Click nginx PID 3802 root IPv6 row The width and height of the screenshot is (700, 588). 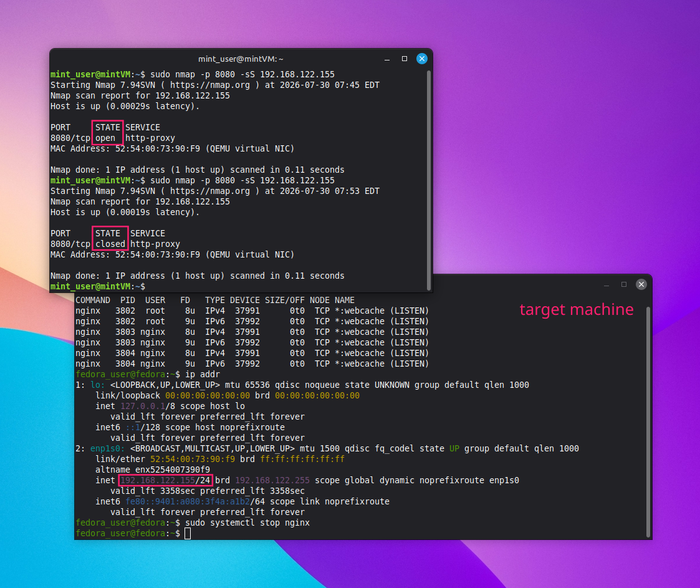point(252,322)
